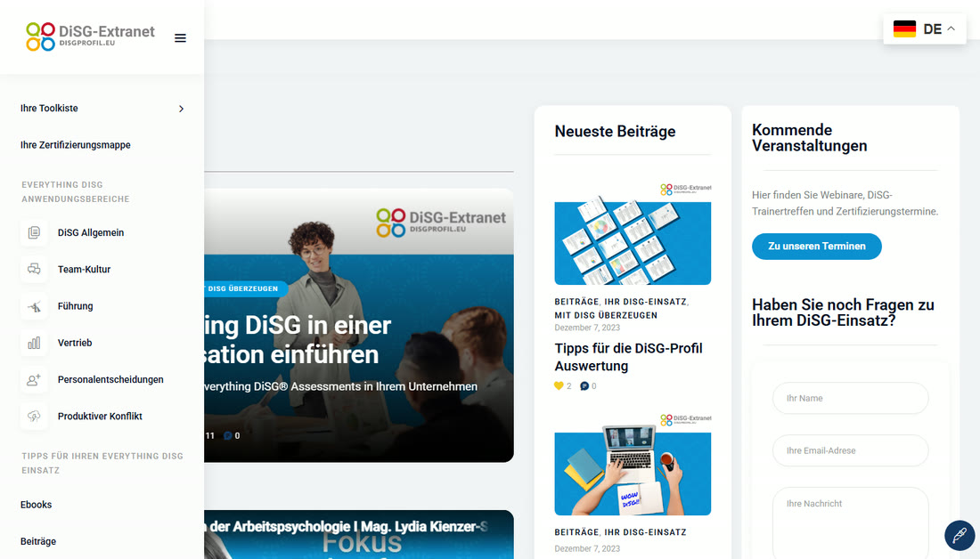The image size is (980, 559).
Task: Select Vertrieb in the sidebar
Action: 74,343
